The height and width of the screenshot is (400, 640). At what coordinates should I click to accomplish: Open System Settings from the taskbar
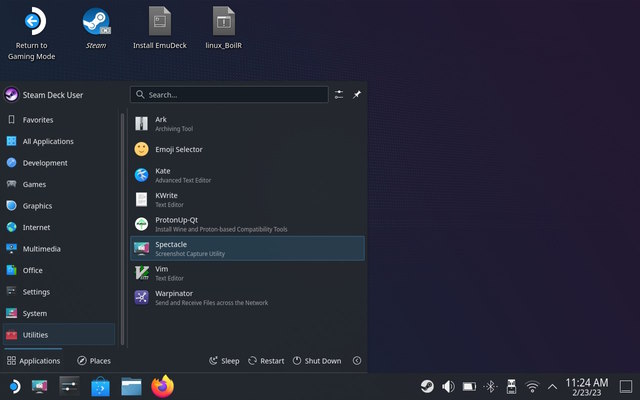pyautogui.click(x=69, y=386)
